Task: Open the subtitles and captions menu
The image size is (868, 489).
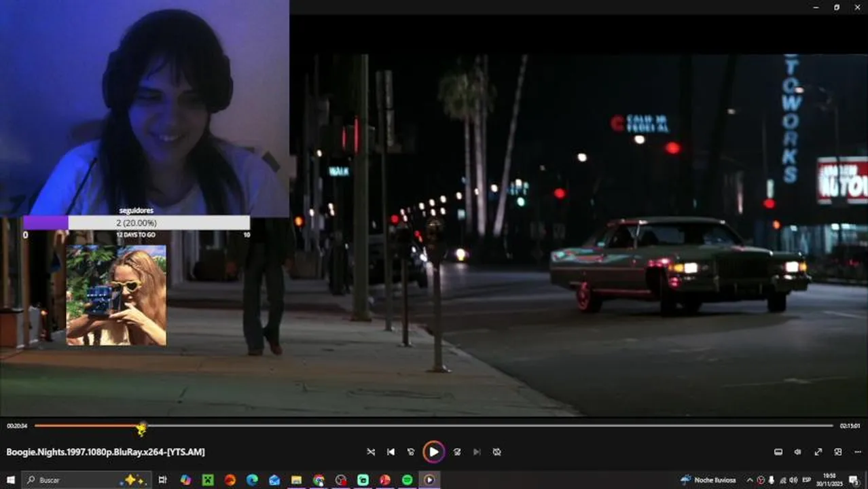Action: [x=778, y=452]
